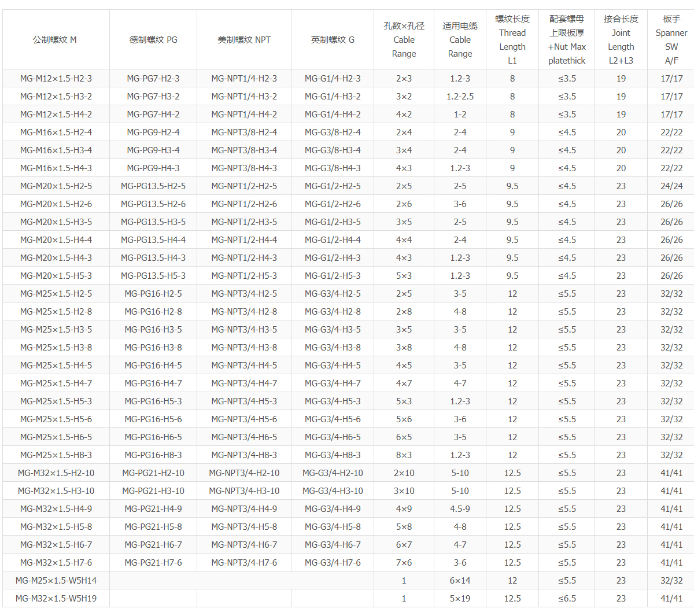The width and height of the screenshot is (694, 616).
Task: Select the MG-PG7-H3-2 cell
Action: click(153, 97)
